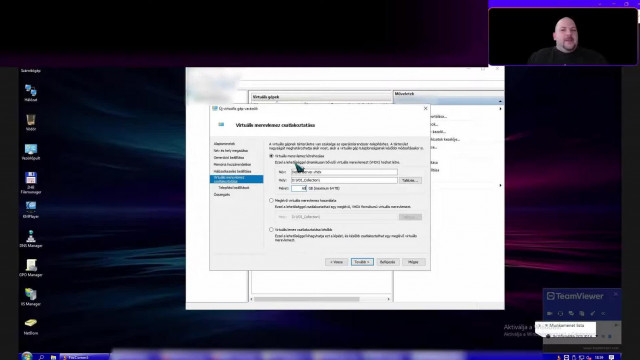The image size is (640, 360).
Task: Click the Tallózás browse button beside location
Action: [x=410, y=180]
